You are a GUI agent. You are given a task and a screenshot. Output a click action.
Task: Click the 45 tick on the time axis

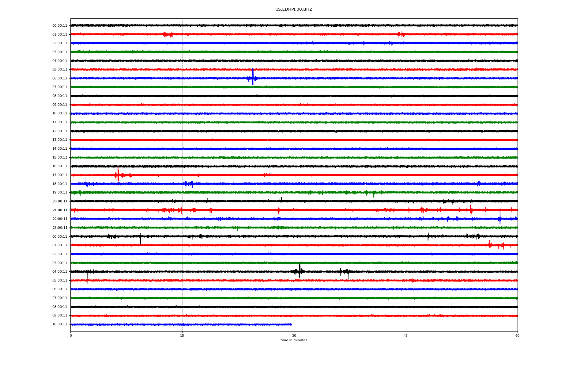click(x=405, y=335)
